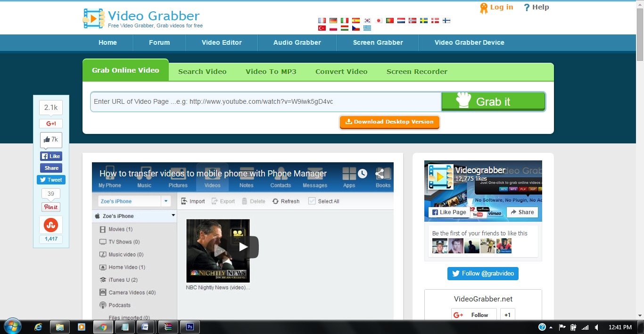Select the Grab Online Video tab
The height and width of the screenshot is (334, 644).
[x=125, y=70]
